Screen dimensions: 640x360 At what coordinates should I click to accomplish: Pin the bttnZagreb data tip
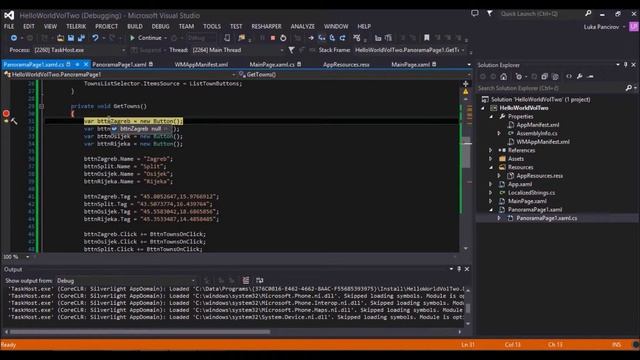click(x=167, y=129)
